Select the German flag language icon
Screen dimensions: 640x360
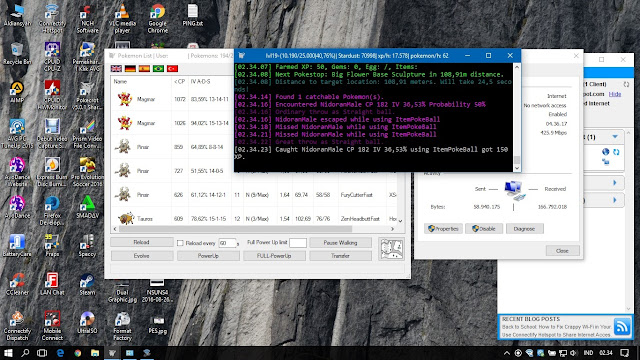coord(130,69)
